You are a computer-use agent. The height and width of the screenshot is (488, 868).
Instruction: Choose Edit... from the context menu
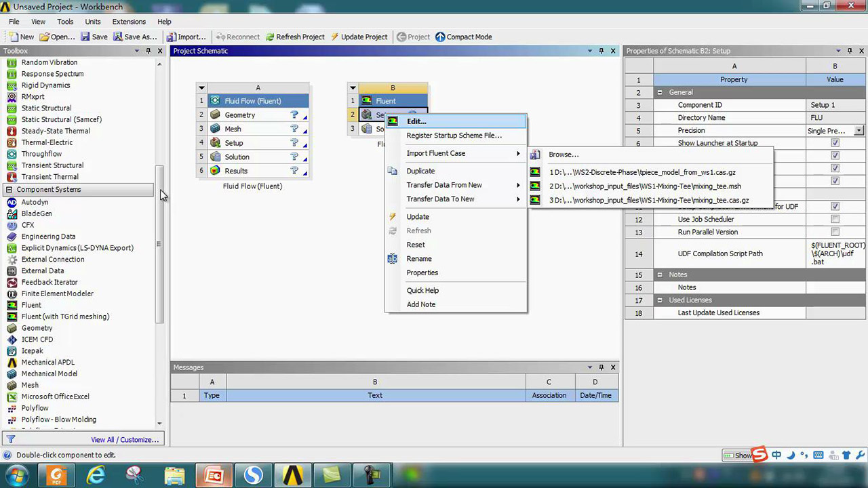point(456,121)
